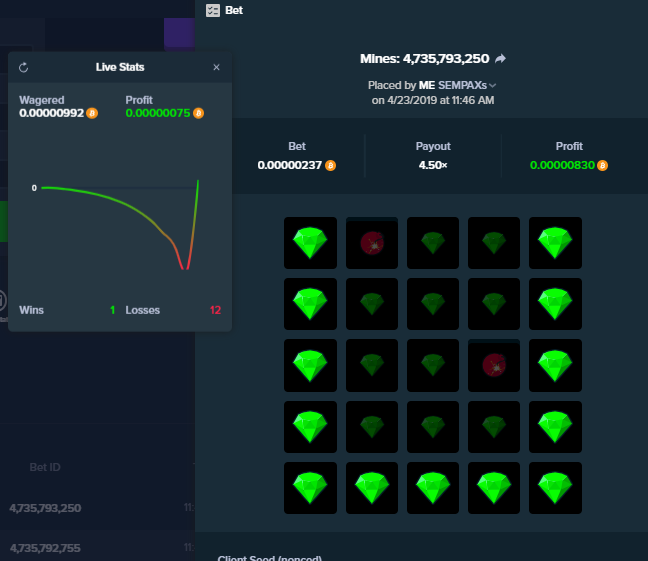The width and height of the screenshot is (648, 561).
Task: Click the mine bomb tile in third row
Action: pos(494,365)
